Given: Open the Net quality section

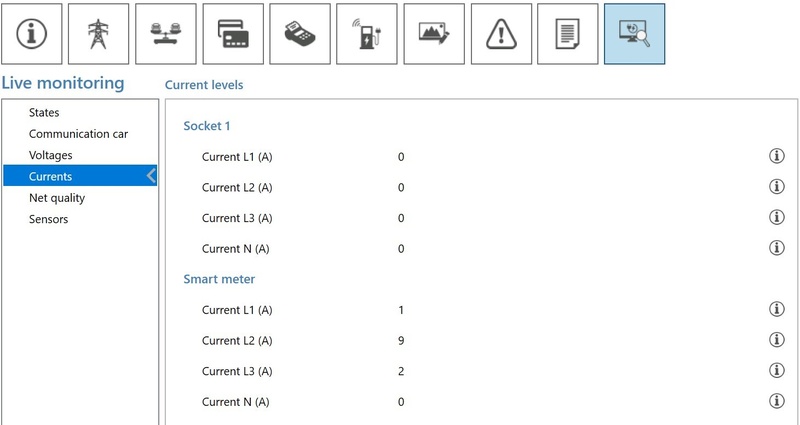Looking at the screenshot, I should coord(57,198).
